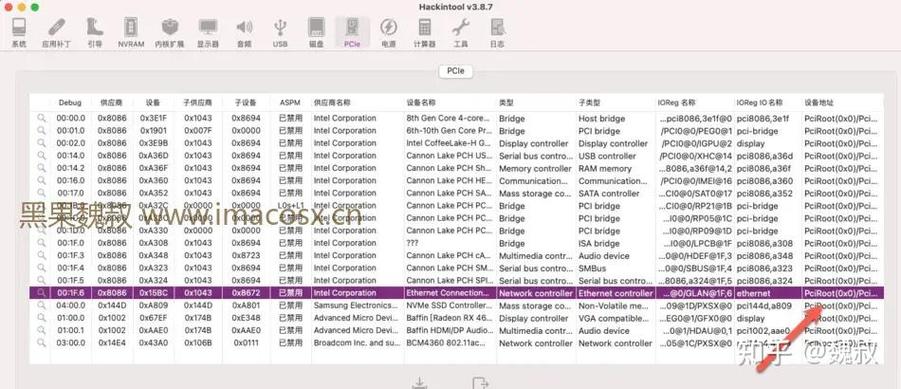Screen dimensions: 901x389
Task: Click the magnifier icon for row 00:1F.3
Action: tap(41, 256)
